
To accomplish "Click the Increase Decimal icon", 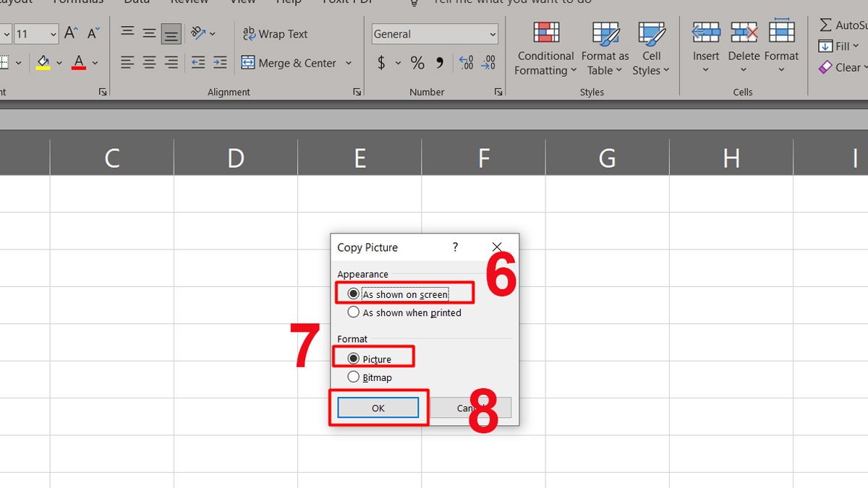I will click(x=466, y=63).
